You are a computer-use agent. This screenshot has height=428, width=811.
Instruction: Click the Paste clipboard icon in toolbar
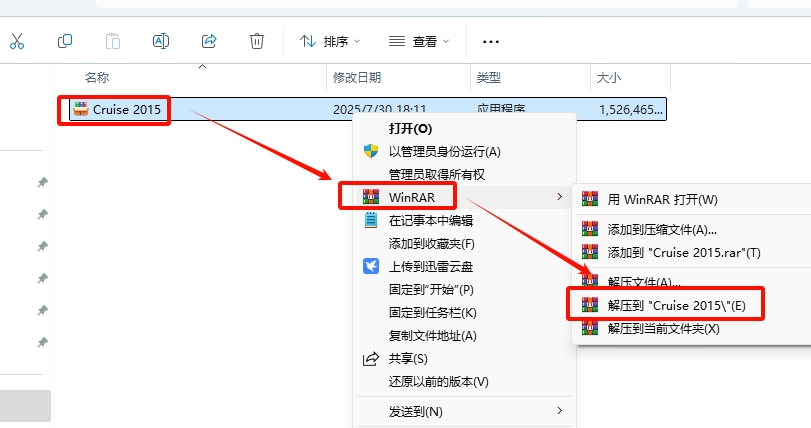[113, 41]
